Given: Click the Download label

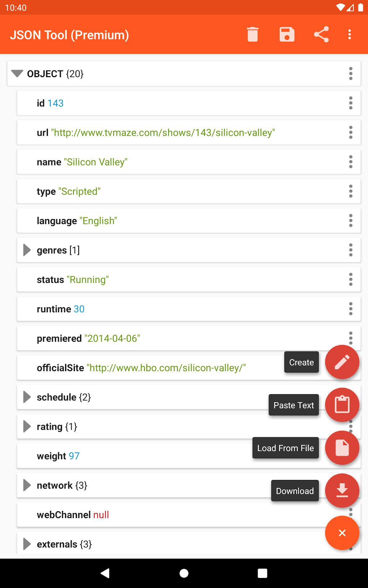Looking at the screenshot, I should 295,491.
